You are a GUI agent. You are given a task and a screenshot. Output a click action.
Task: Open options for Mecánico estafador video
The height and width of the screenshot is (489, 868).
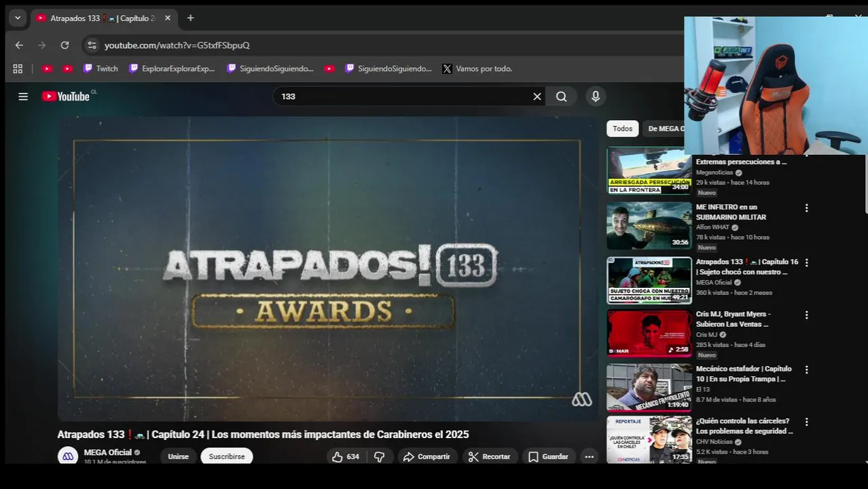click(x=807, y=369)
